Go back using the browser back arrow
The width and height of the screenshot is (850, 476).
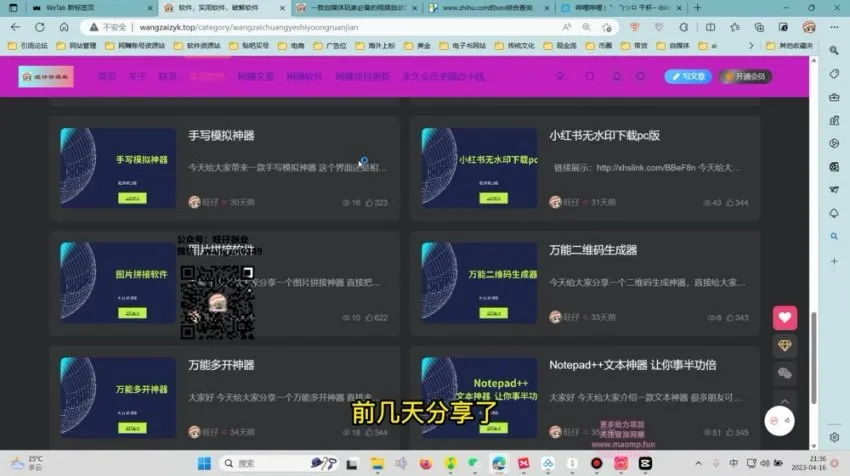[15, 27]
